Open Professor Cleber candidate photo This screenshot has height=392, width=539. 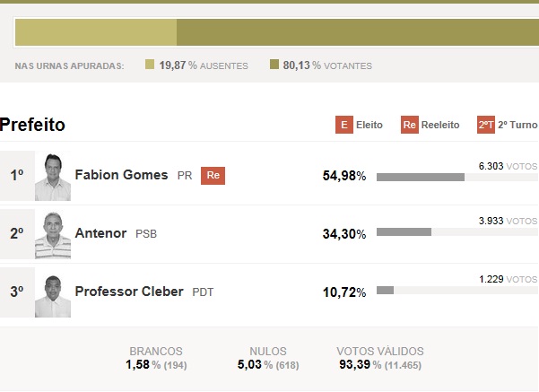(x=53, y=293)
